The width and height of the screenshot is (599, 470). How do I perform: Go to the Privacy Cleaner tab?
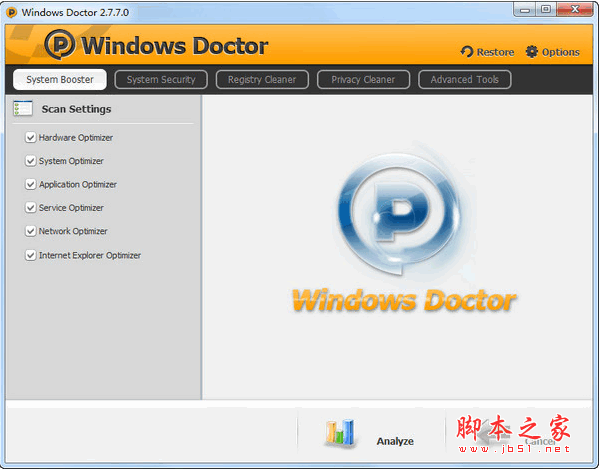[363, 79]
